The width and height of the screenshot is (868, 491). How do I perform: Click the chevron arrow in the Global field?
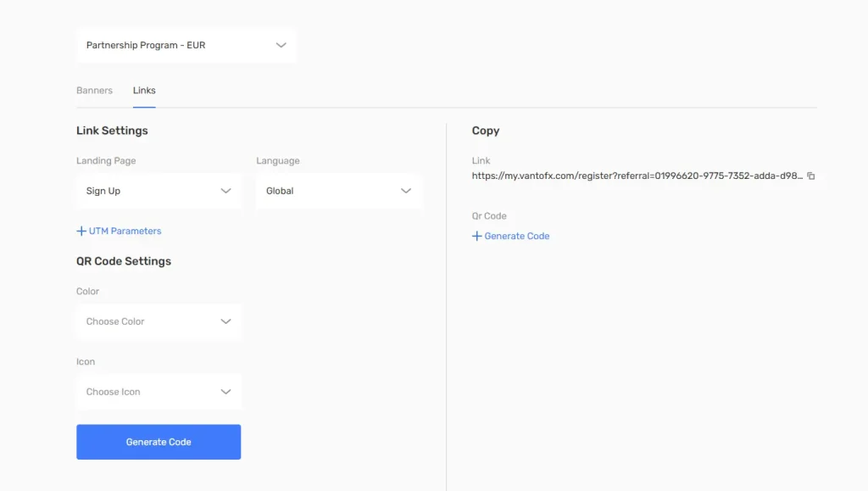[x=406, y=191]
